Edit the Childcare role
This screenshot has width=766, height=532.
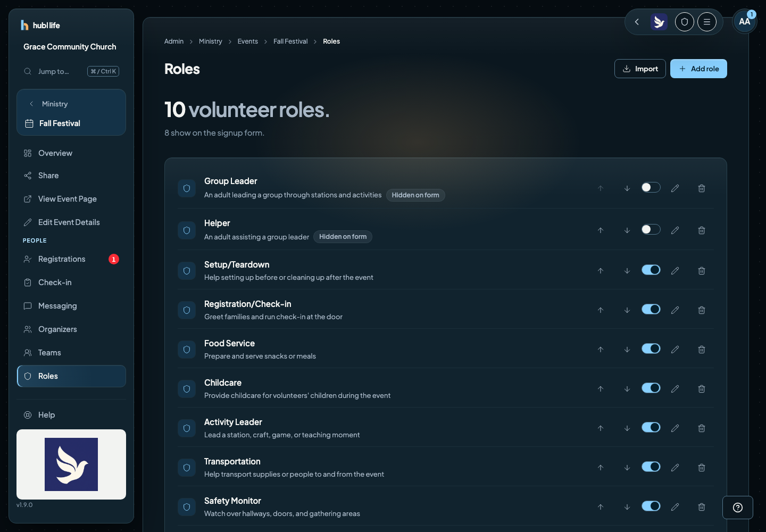675,389
